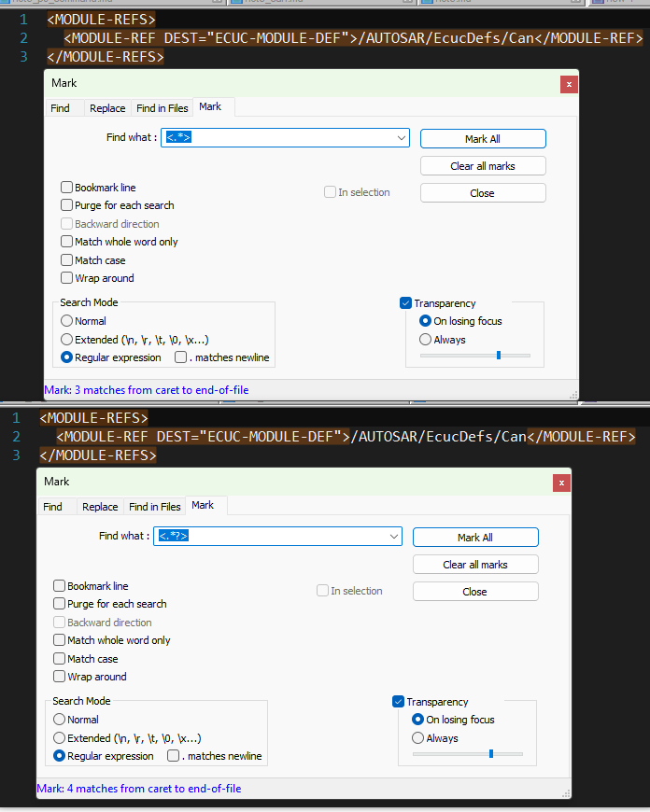The height and width of the screenshot is (812, 650).
Task: Select Normal search mode in the upper dialog
Action: click(x=67, y=321)
